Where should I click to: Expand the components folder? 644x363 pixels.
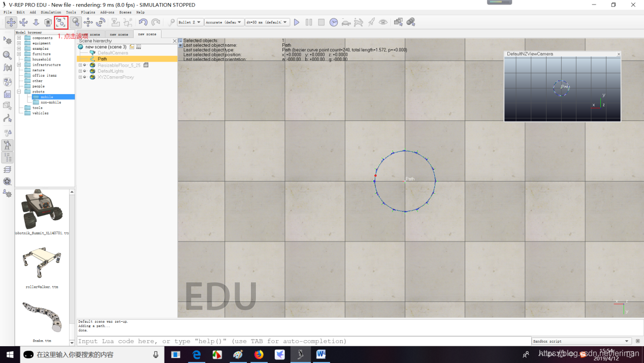pos(19,38)
